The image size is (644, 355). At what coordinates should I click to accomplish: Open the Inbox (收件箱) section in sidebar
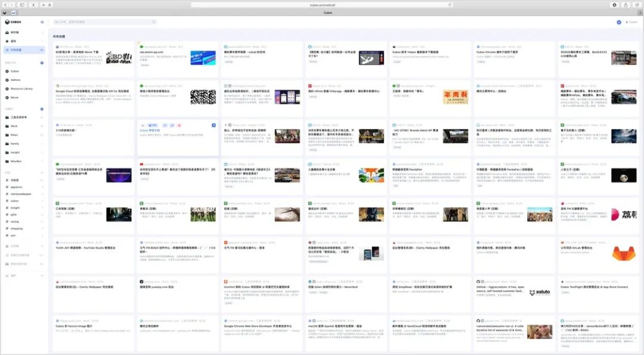click(x=15, y=32)
